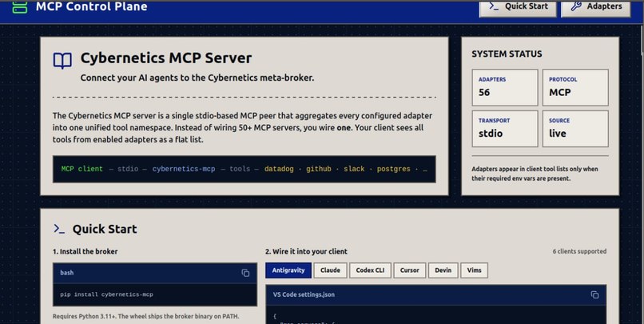
Task: Click the 'SYSTEM STATUS' heading
Action: (507, 54)
